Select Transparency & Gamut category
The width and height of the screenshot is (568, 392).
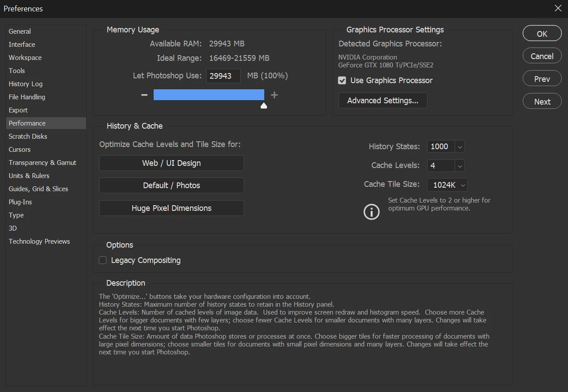(46, 163)
